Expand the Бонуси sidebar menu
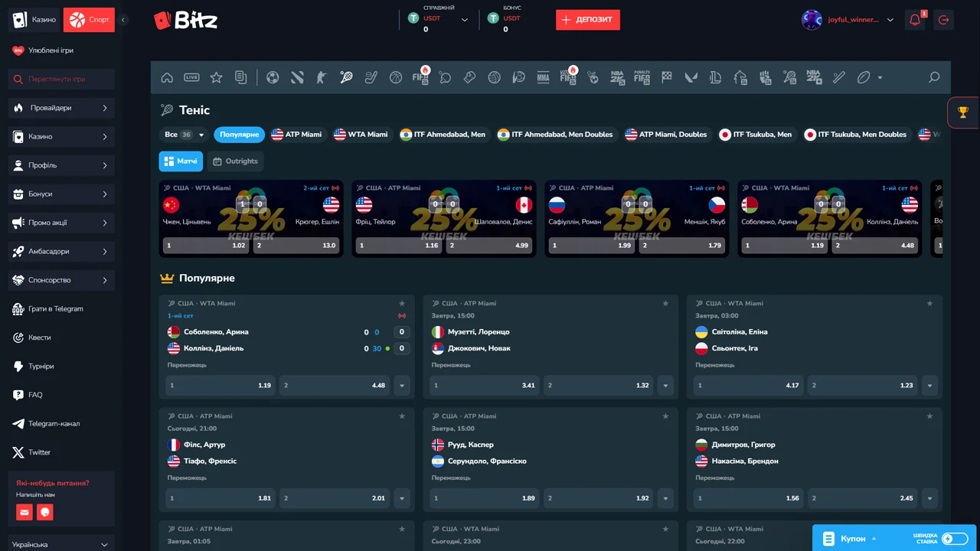The image size is (980, 551). 61,194
